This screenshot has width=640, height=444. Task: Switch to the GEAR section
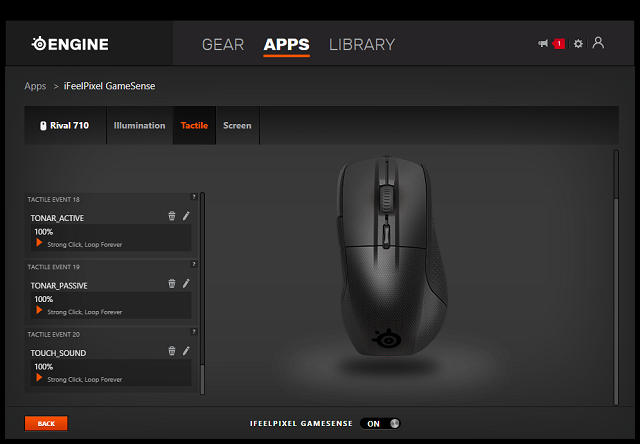(223, 44)
